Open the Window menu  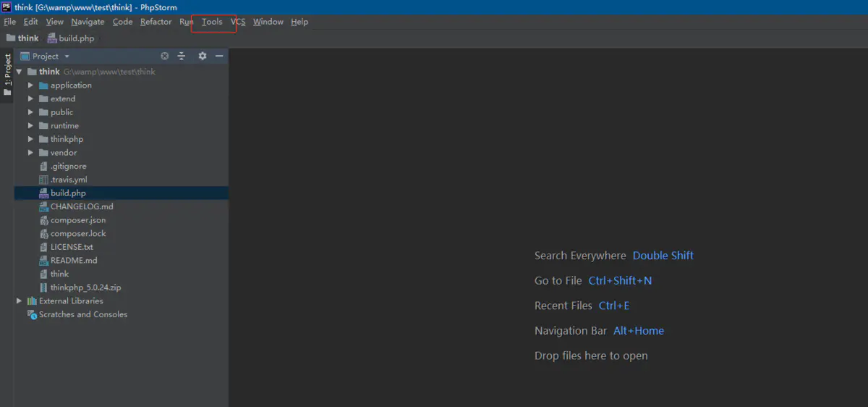pos(268,22)
